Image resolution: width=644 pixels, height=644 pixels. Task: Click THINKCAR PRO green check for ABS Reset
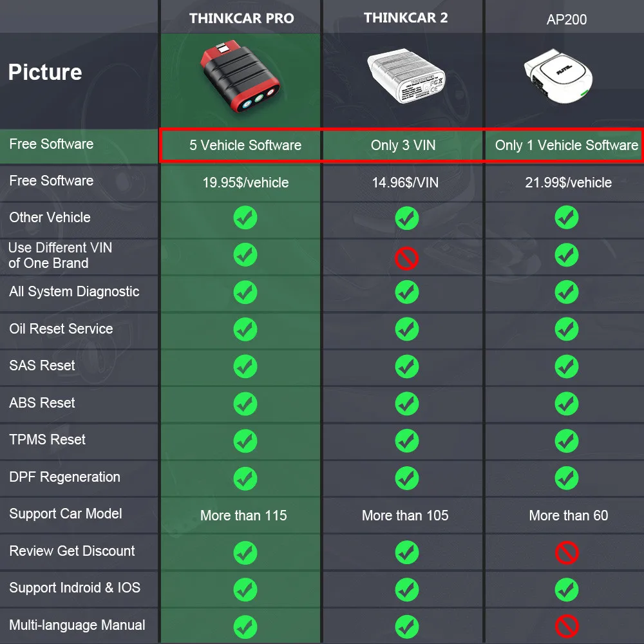pos(245,404)
